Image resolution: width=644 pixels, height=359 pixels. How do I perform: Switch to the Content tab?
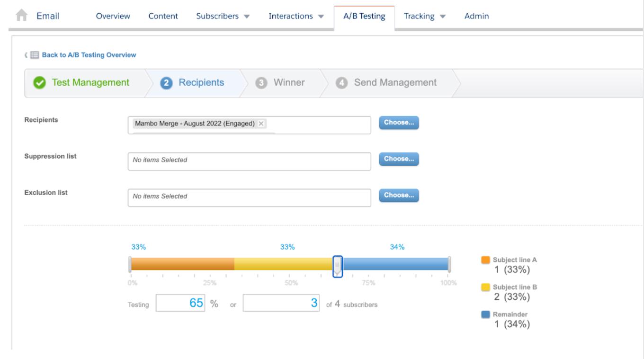163,16
